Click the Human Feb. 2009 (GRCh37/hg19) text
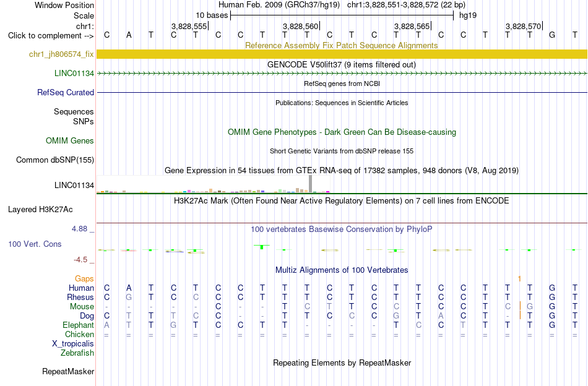The image size is (588, 386). point(279,5)
